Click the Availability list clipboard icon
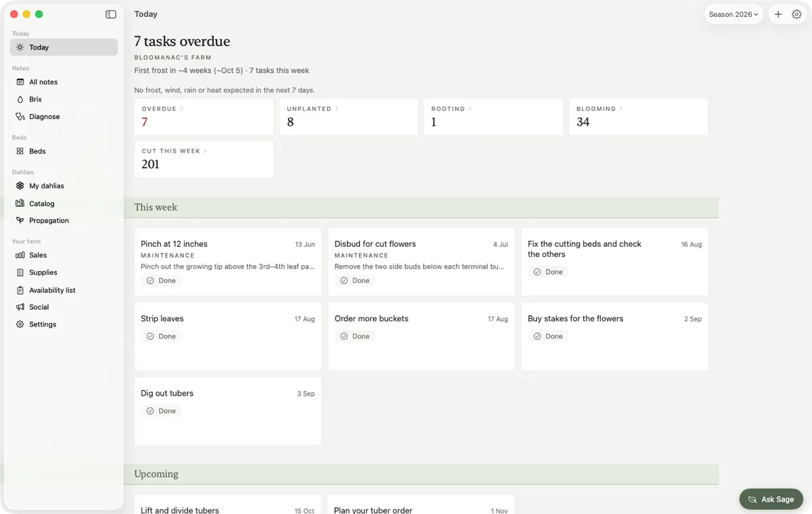Viewport: 812px width, 514px height. (x=20, y=290)
